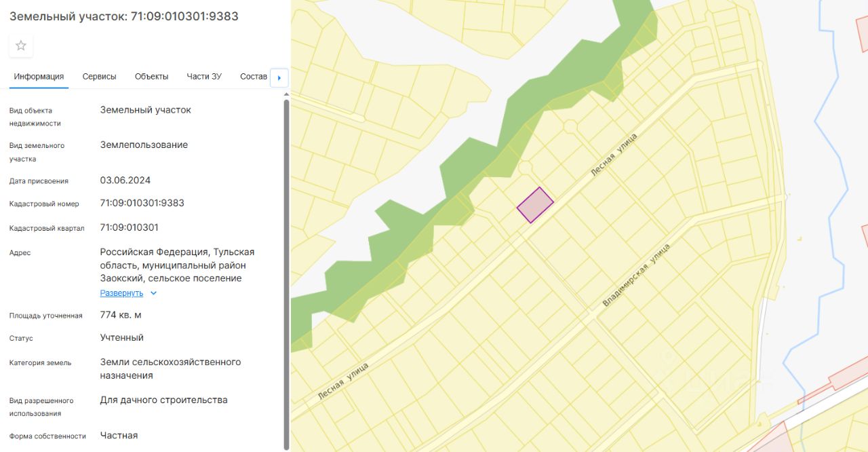Image resolution: width=868 pixels, height=452 pixels.
Task: Click the Площадь уточненная field label
Action: point(46,316)
